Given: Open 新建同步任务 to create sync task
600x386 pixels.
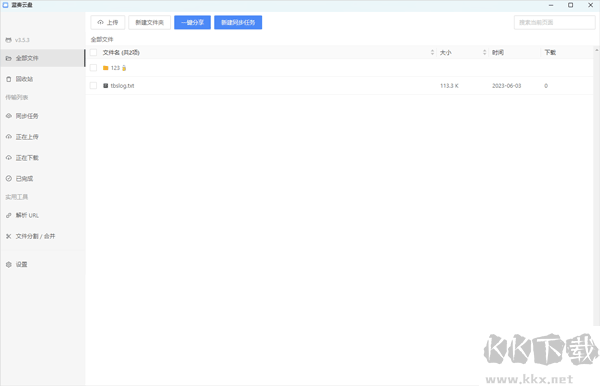Looking at the screenshot, I should click(x=238, y=23).
